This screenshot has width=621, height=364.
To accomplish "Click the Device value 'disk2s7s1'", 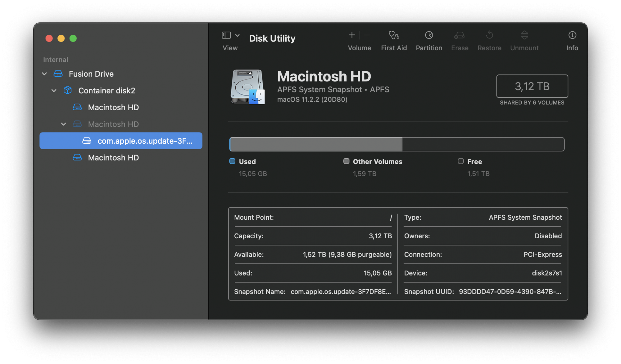I will (x=547, y=273).
